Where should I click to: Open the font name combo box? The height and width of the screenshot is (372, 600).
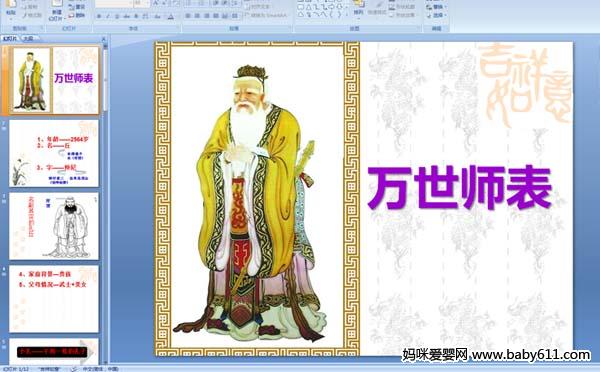[114, 3]
